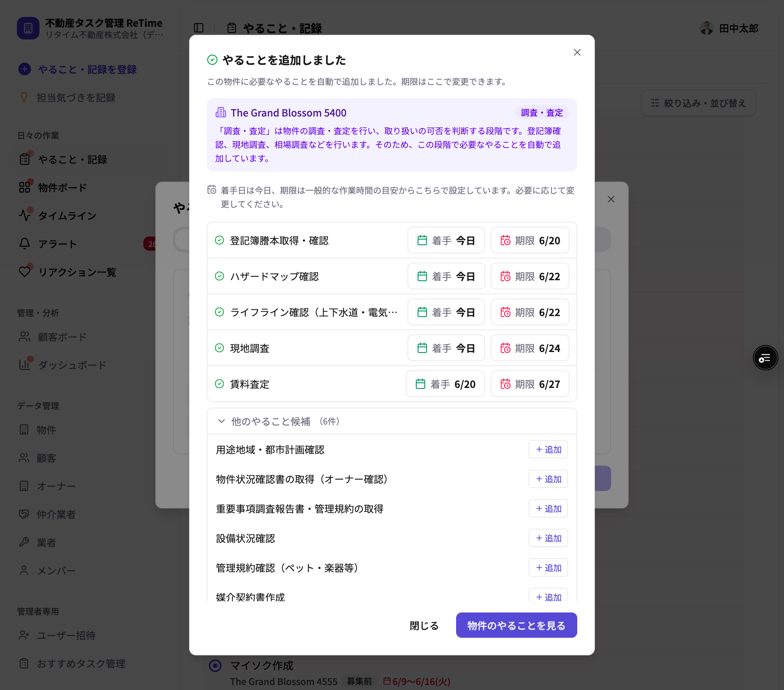Click the おすすめタスク管理 clipboard icon
The image size is (784, 690).
pyautogui.click(x=24, y=663)
